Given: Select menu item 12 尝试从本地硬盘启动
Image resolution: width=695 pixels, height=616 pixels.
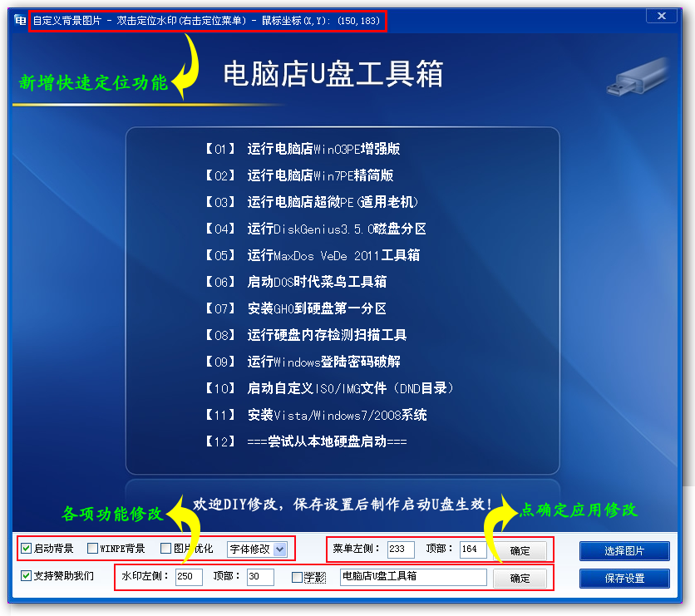Looking at the screenshot, I should pyautogui.click(x=306, y=441).
